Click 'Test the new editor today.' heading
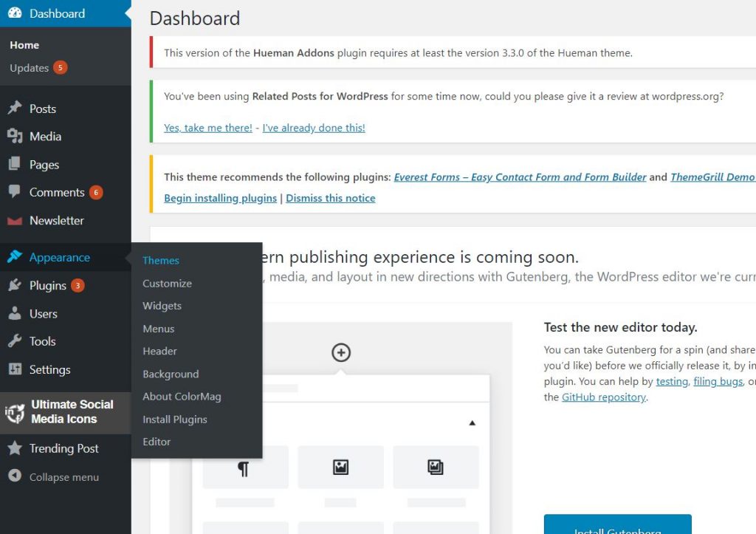The image size is (756, 534). 620,327
